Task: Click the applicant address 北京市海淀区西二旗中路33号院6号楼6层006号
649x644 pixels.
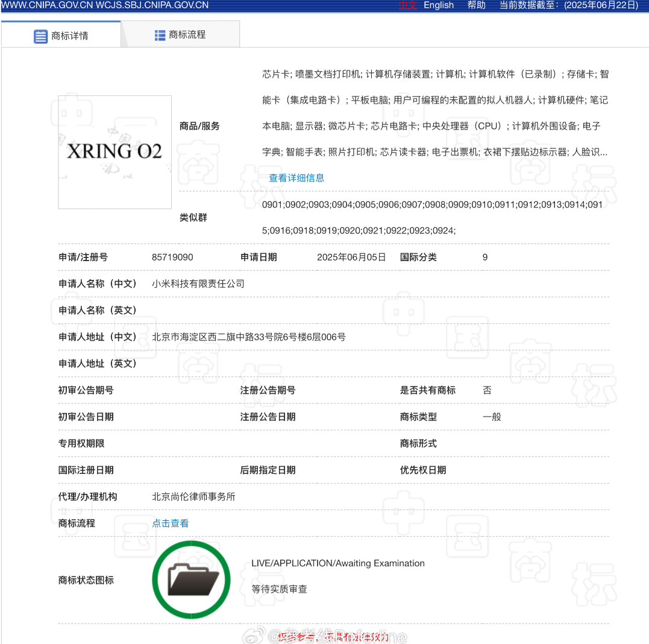Action: [x=249, y=337]
